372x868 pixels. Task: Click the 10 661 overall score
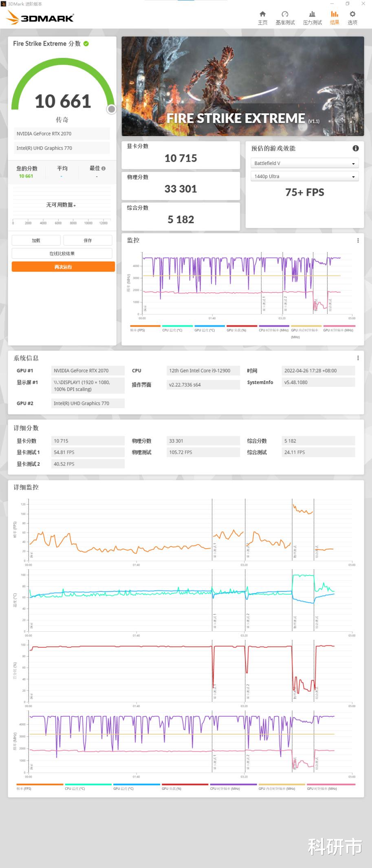62,101
